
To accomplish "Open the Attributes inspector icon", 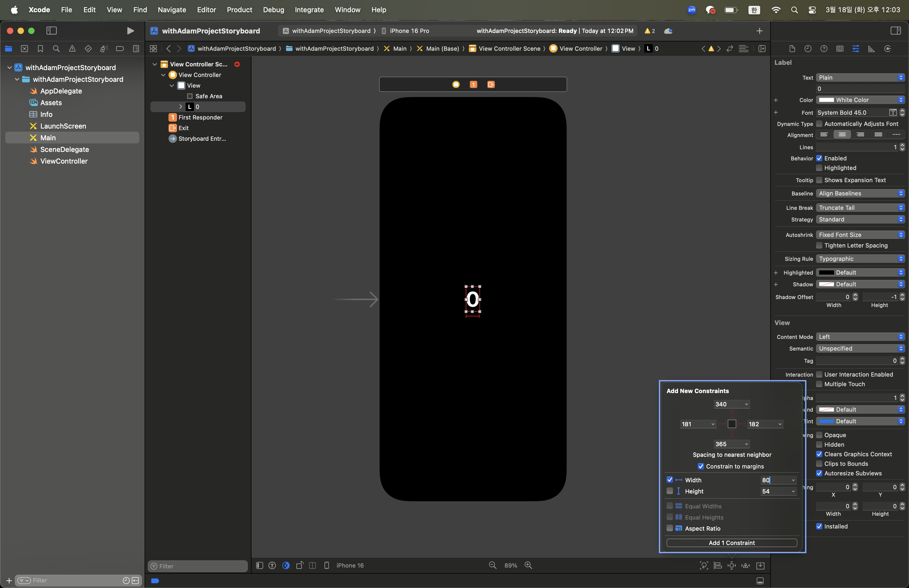I will (856, 48).
